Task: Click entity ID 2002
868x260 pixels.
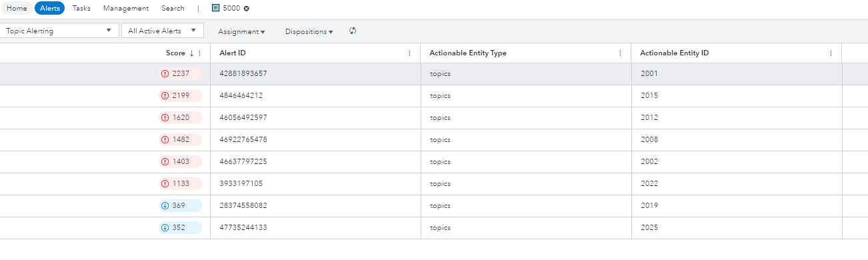Action: [x=649, y=162]
